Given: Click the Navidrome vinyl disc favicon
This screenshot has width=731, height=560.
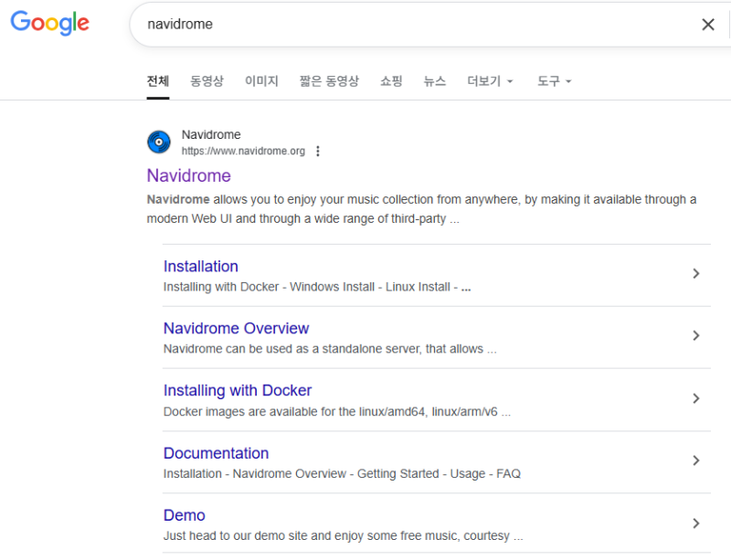Looking at the screenshot, I should pyautogui.click(x=159, y=142).
